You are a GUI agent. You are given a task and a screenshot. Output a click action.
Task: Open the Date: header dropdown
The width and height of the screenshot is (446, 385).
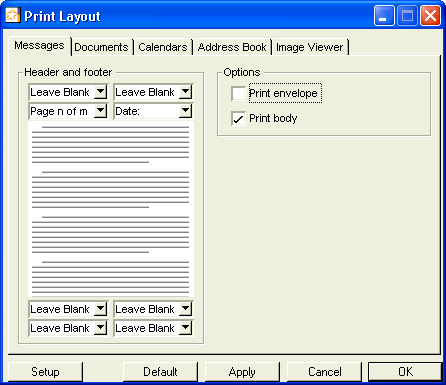coord(153,111)
